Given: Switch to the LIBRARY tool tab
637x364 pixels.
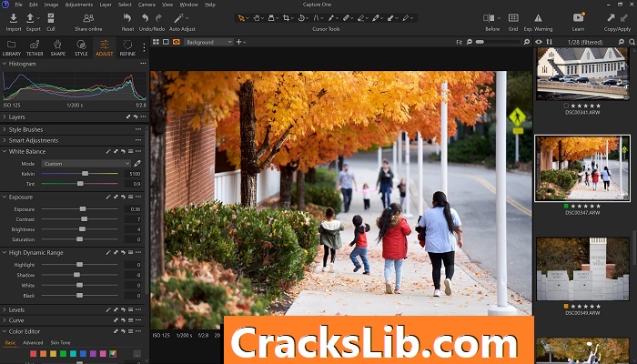Looking at the screenshot, I should [x=11, y=47].
